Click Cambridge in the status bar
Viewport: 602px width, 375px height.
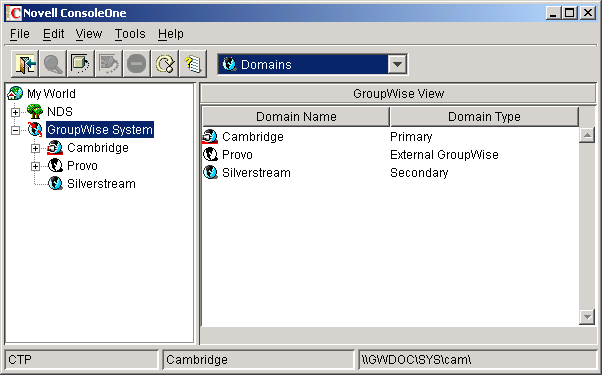pyautogui.click(x=197, y=360)
